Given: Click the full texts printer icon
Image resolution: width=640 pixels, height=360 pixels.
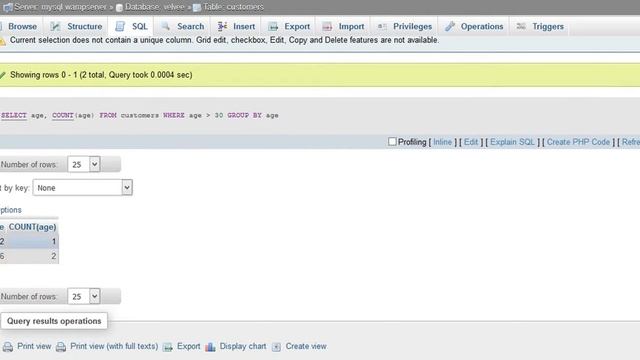Looking at the screenshot, I should coord(61,347).
